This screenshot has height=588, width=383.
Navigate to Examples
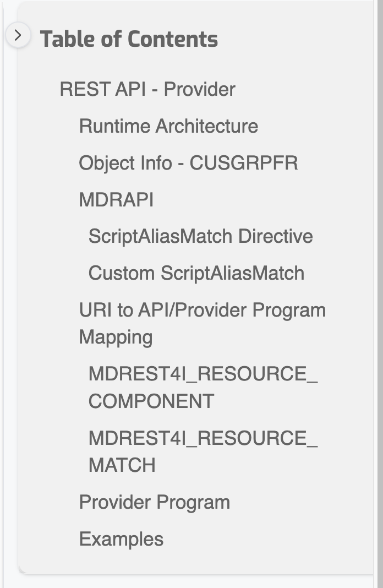[x=121, y=539]
